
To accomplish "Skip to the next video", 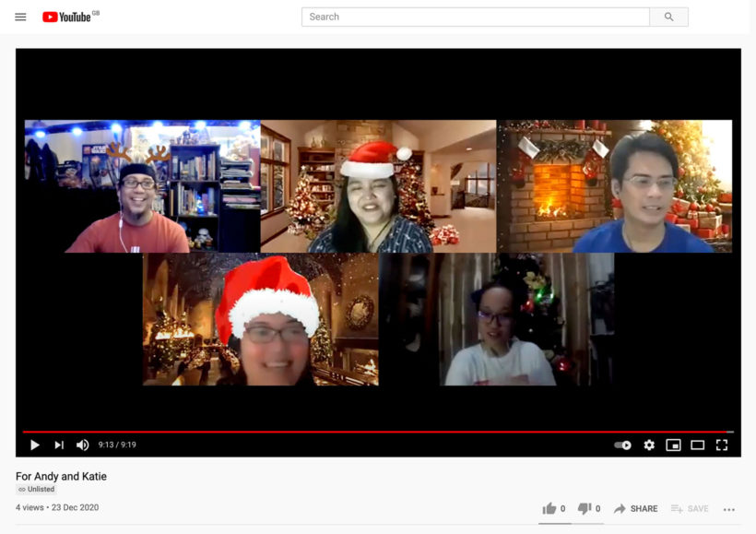I will coord(59,445).
